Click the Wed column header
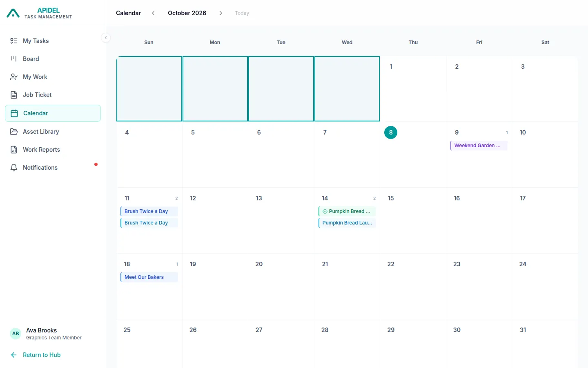This screenshot has width=588, height=368. [347, 43]
